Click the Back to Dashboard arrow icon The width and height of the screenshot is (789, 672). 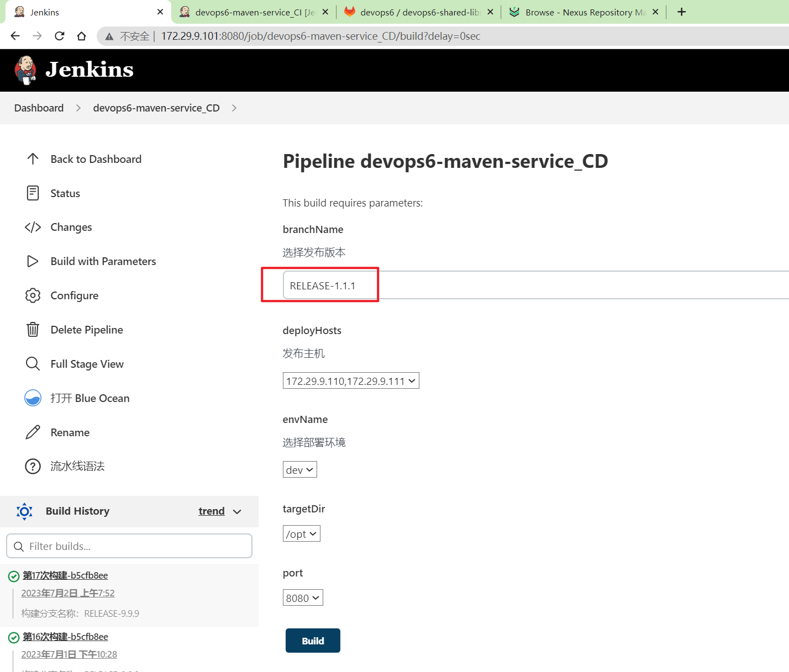click(x=33, y=159)
